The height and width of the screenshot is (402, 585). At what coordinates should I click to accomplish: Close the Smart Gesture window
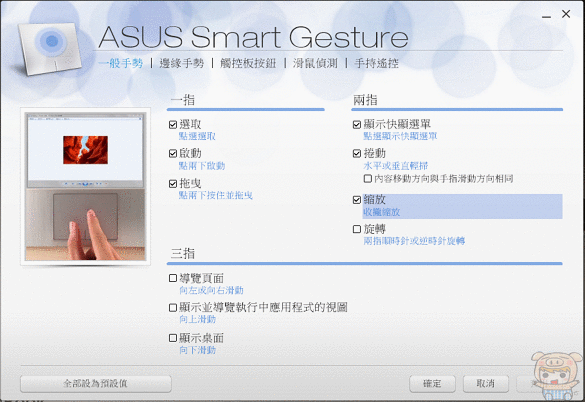pos(566,14)
